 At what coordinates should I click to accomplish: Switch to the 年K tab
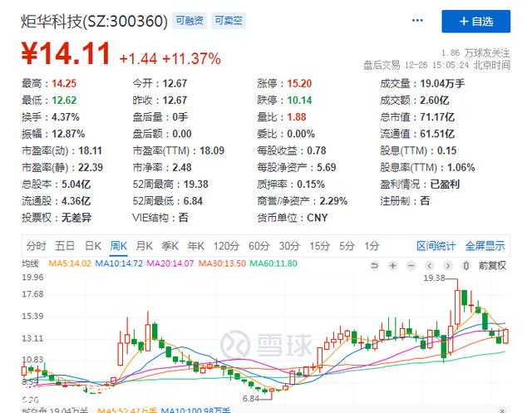tap(196, 246)
